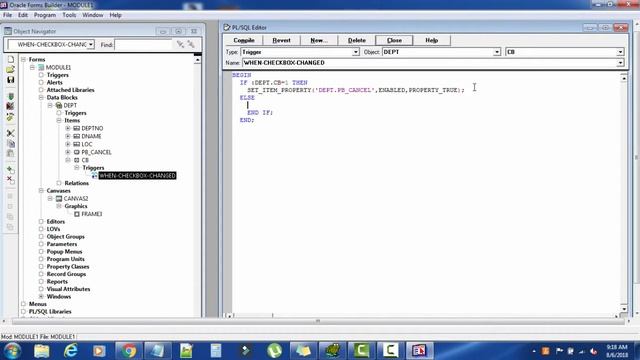Click the Find Next icon beside Find field
The height and width of the screenshot is (360, 640).
point(180,44)
